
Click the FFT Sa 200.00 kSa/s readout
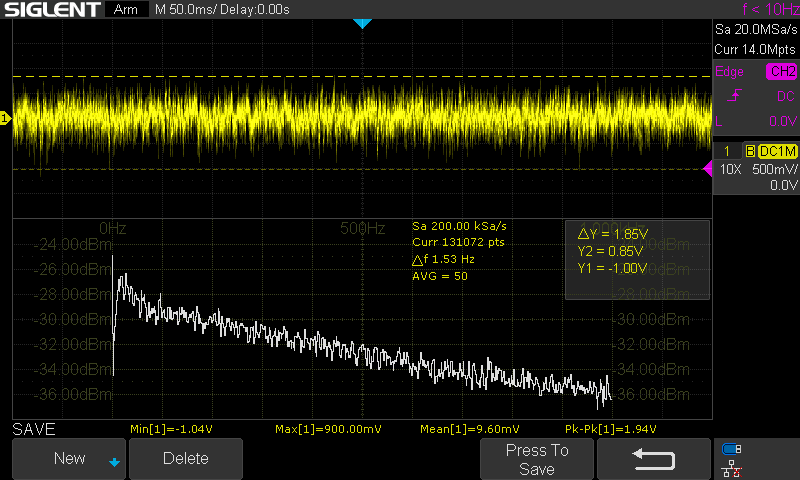coord(459,226)
